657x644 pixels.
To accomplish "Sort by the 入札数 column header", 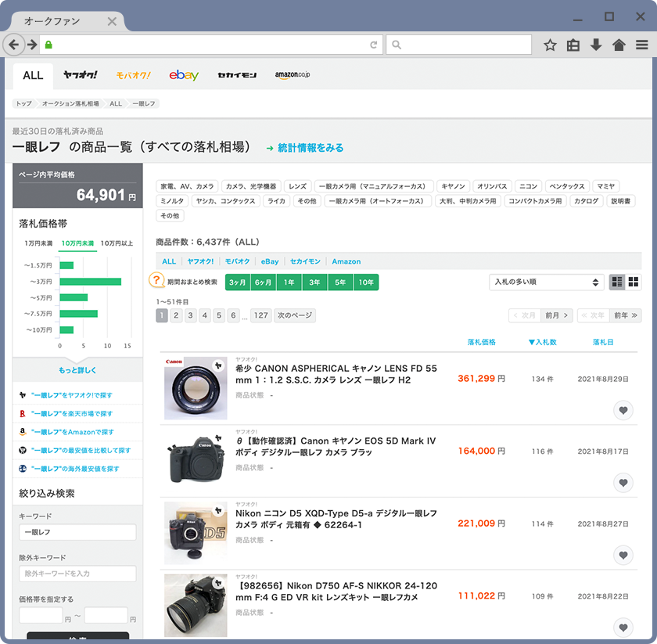I will click(542, 342).
